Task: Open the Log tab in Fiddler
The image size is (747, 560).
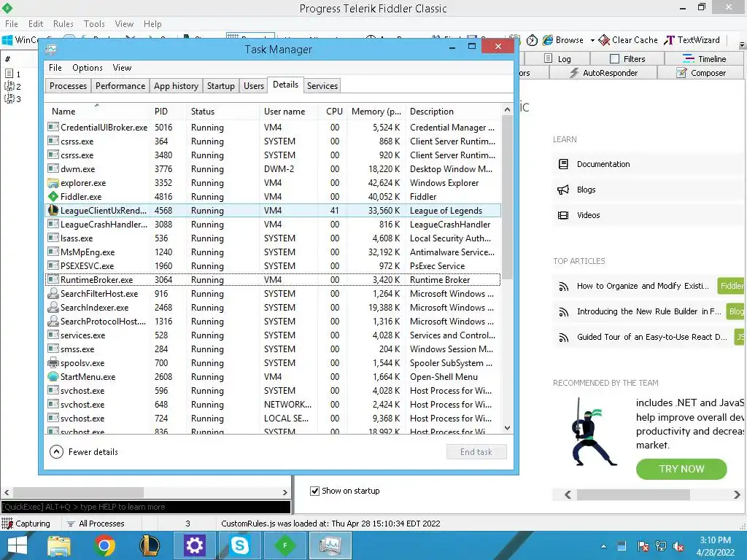Action: click(x=557, y=58)
